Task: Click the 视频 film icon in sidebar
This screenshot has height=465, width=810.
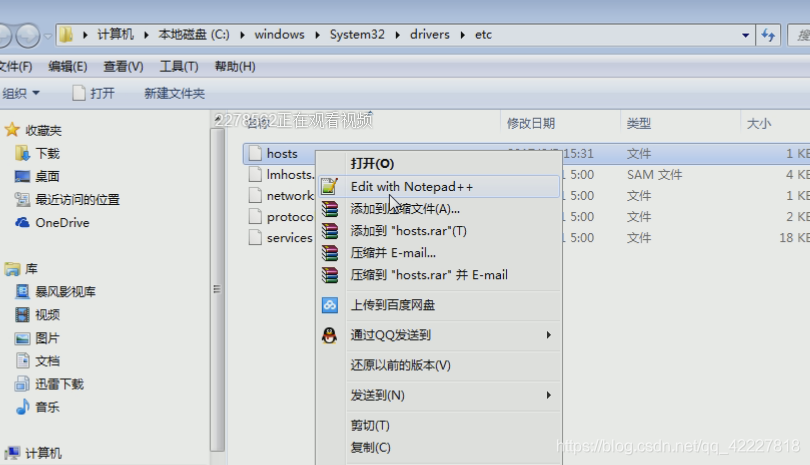Action: [22, 314]
